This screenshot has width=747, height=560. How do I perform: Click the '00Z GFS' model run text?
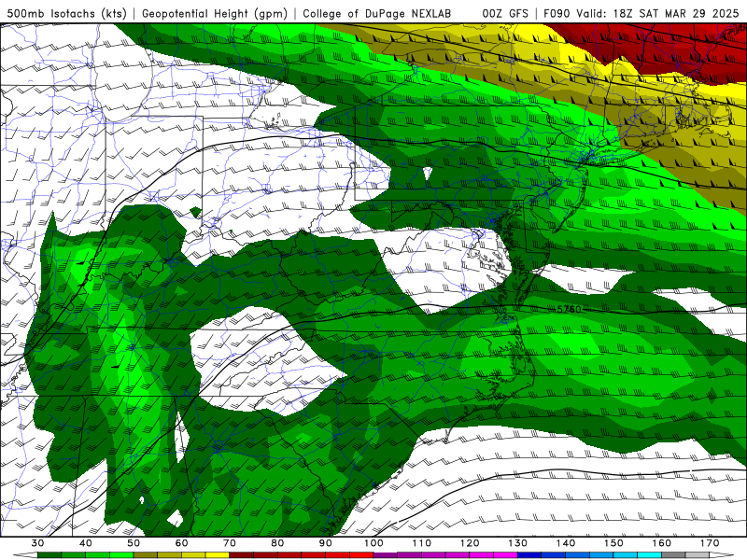click(505, 13)
